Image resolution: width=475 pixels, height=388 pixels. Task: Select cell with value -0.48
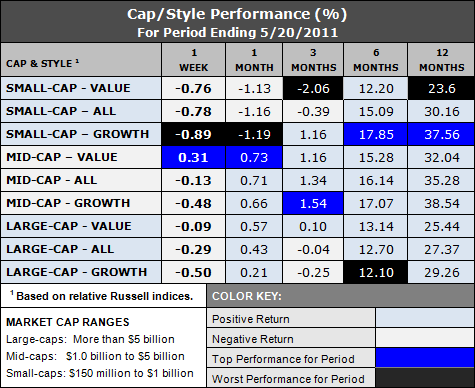pos(194,203)
